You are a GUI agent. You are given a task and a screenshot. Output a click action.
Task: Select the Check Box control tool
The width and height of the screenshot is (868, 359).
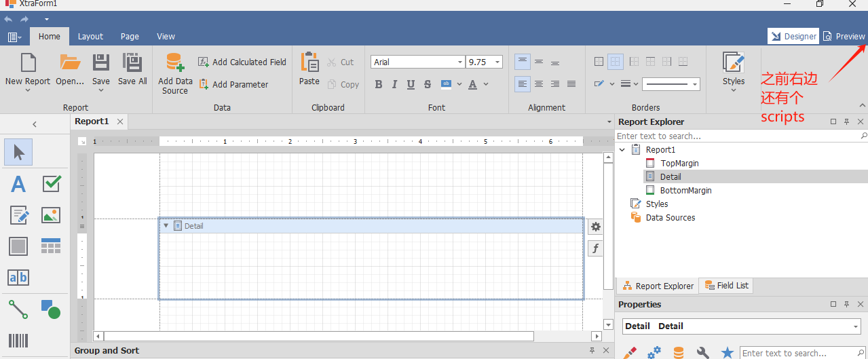tap(52, 184)
